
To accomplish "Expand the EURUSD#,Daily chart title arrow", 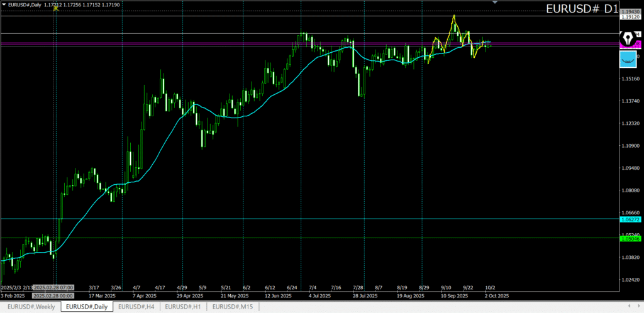I will [4, 4].
